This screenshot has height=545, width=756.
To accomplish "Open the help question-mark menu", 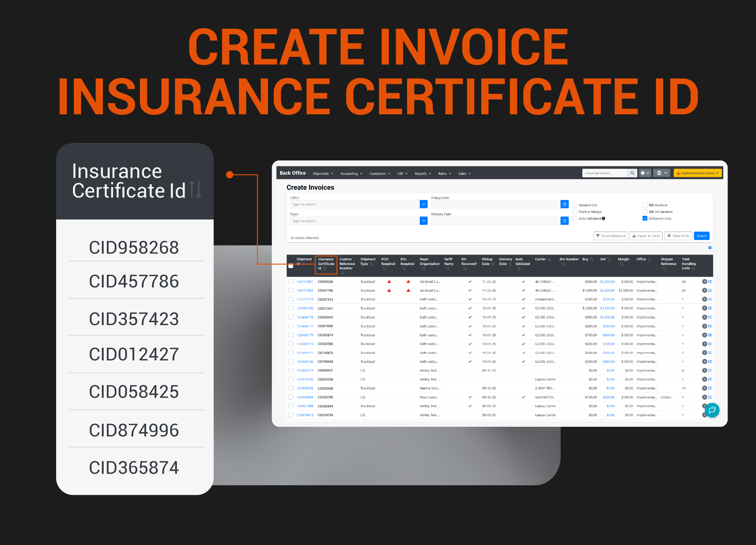I will 644,173.
